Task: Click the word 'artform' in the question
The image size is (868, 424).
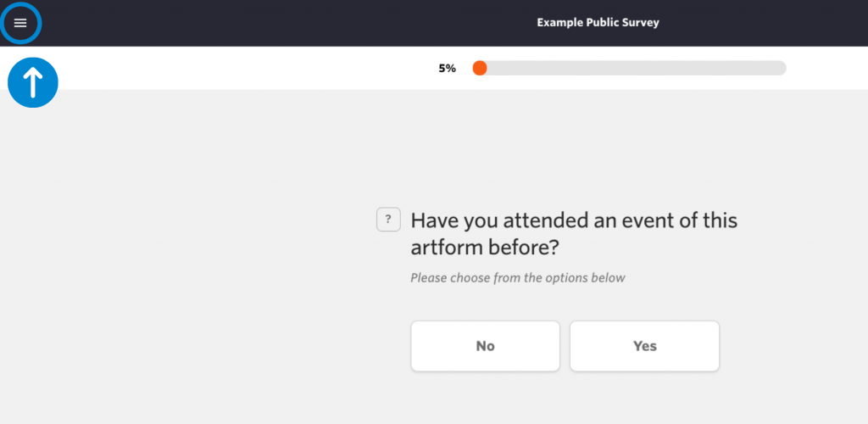Action: point(446,248)
